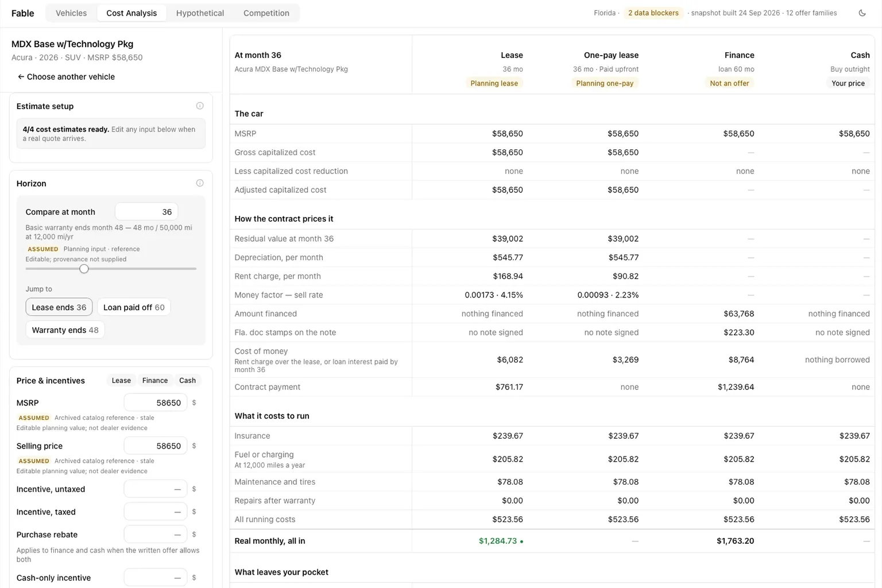Select the Cash option in Price & incentives
This screenshot has height=588, width=882.
click(x=187, y=380)
